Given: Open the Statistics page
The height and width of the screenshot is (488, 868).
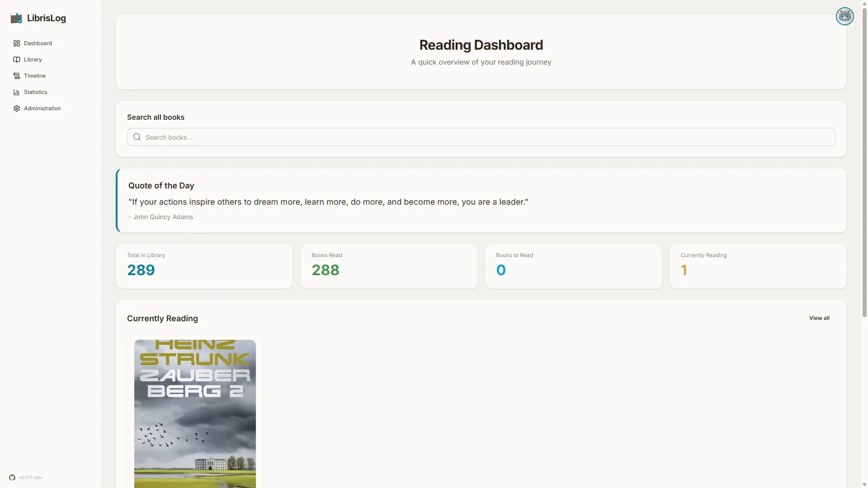Looking at the screenshot, I should click(36, 92).
